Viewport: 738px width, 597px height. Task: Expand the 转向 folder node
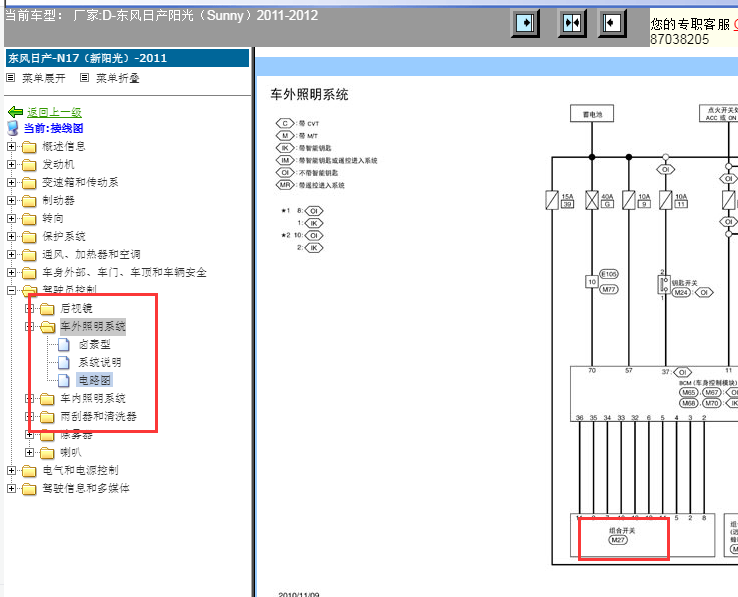pos(11,218)
